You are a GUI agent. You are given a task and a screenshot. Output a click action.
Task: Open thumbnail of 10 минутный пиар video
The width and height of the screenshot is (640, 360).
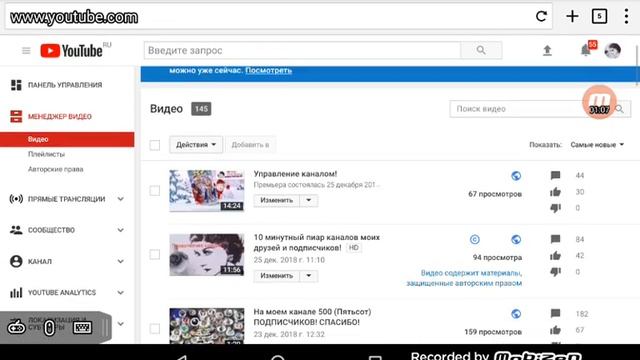[x=207, y=255]
